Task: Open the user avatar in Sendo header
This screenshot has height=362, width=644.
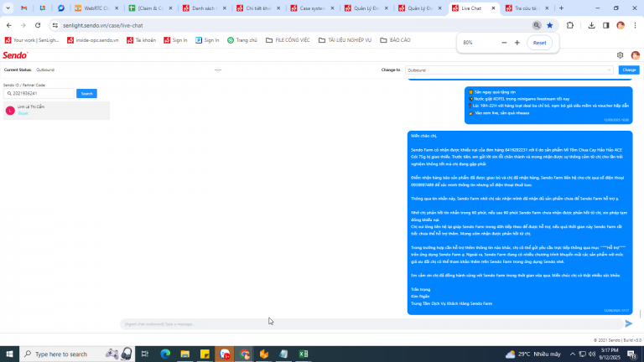Action: point(635,55)
